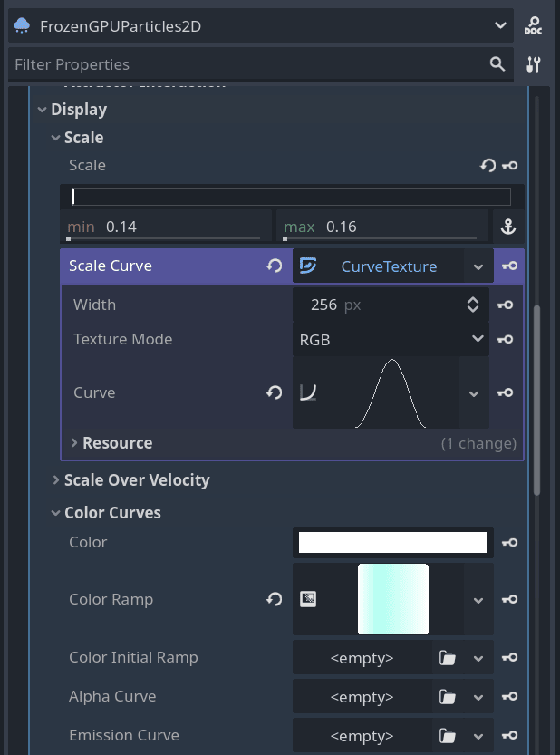Revert the Scale Curve override
The width and height of the screenshot is (560, 755).
(x=274, y=266)
